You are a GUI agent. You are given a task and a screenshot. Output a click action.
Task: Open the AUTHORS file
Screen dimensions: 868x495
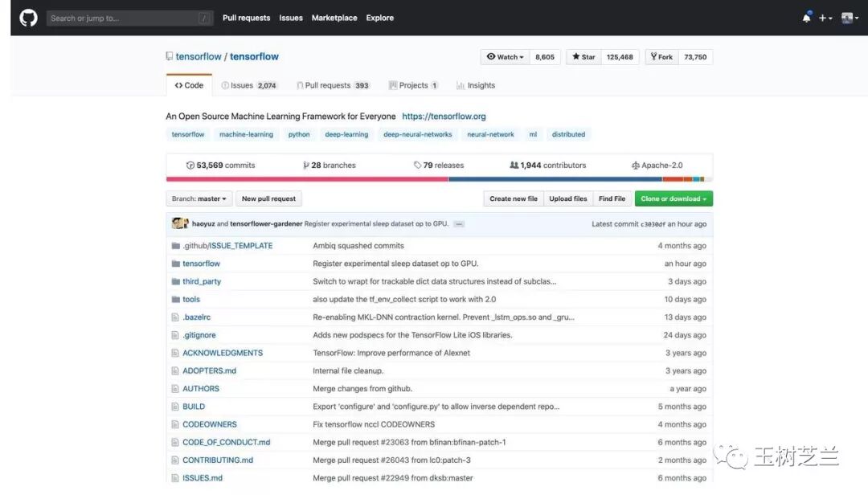point(201,389)
